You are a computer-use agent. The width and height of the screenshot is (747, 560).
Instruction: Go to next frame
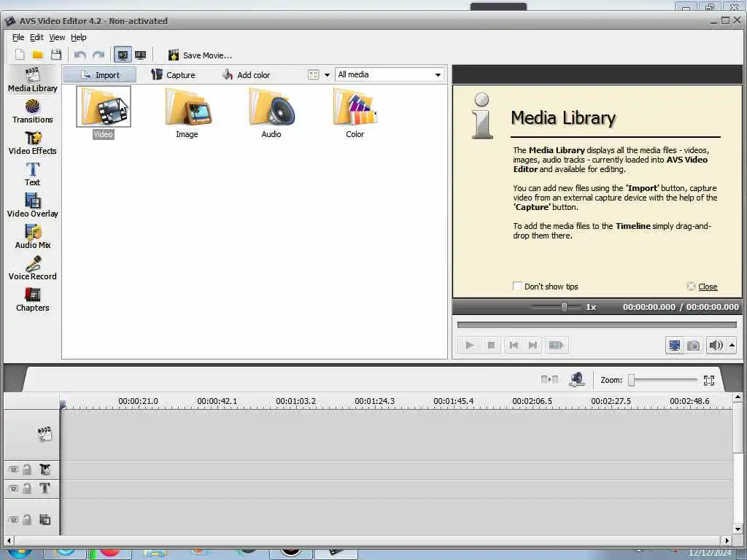click(x=533, y=345)
